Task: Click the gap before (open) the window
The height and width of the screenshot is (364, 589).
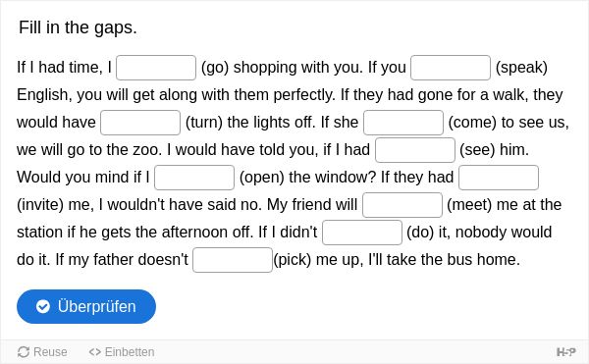Action: [194, 178]
